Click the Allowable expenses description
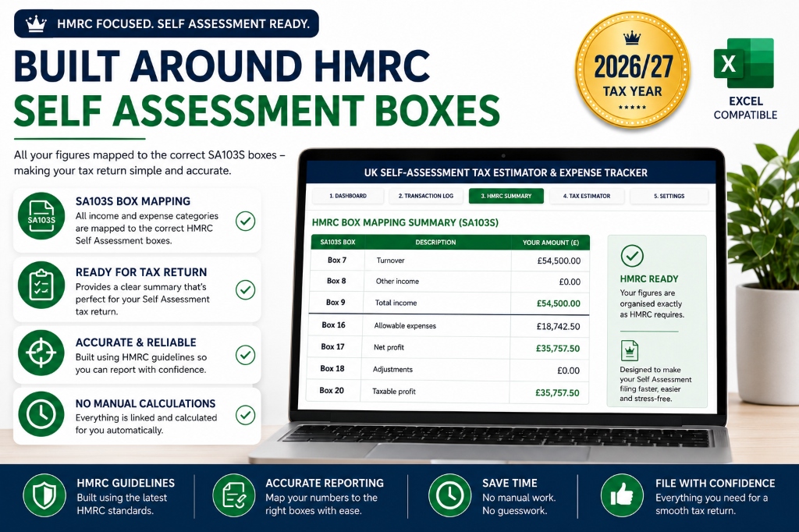The width and height of the screenshot is (799, 532). tap(405, 325)
